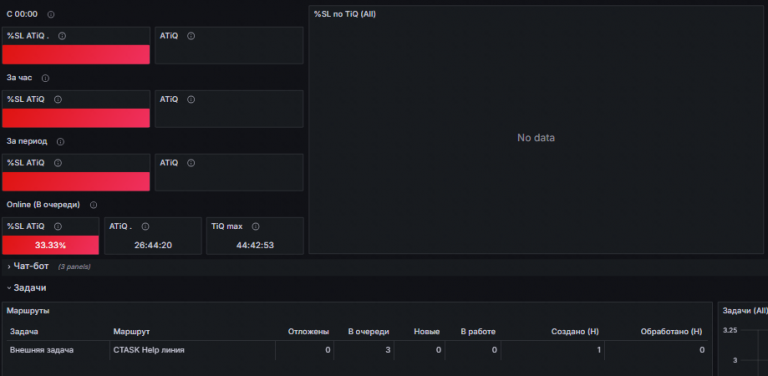Click the No data message
The height and width of the screenshot is (376, 768).
(x=536, y=138)
